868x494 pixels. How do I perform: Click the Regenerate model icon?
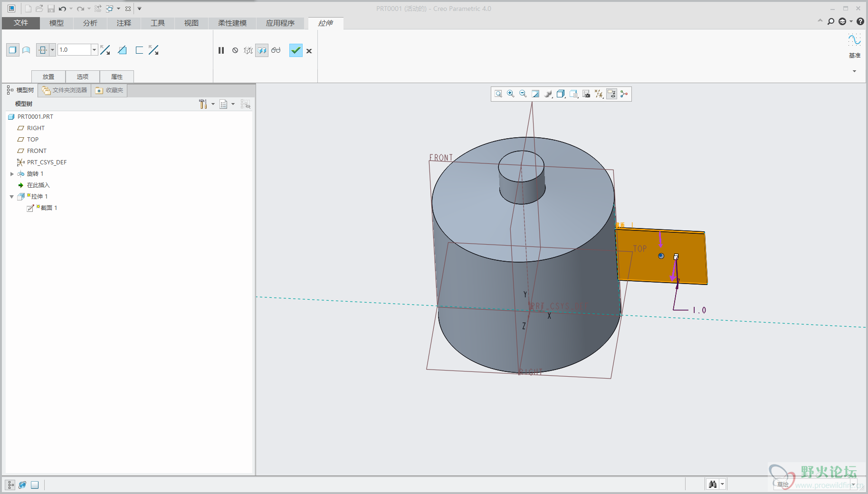[x=98, y=9]
